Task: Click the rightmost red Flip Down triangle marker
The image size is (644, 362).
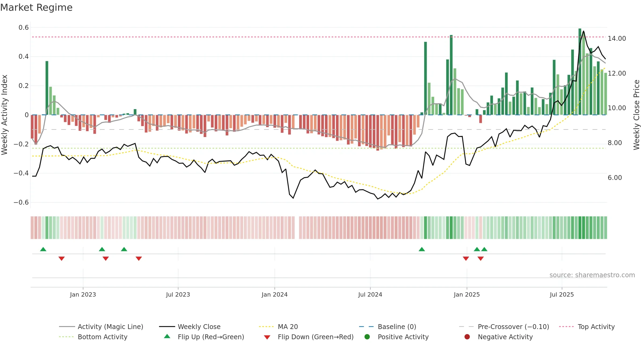Action: click(x=481, y=258)
